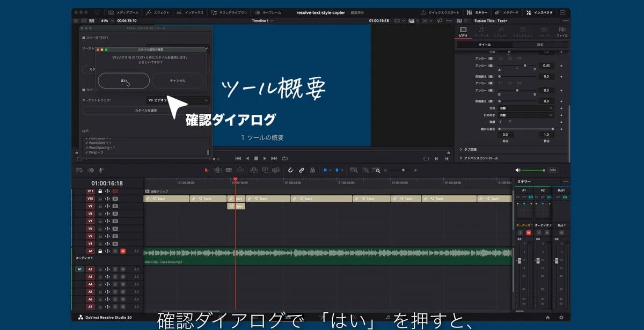Toggle the timeline Snapping magnet icon
The height and width of the screenshot is (330, 644).
coord(290,170)
